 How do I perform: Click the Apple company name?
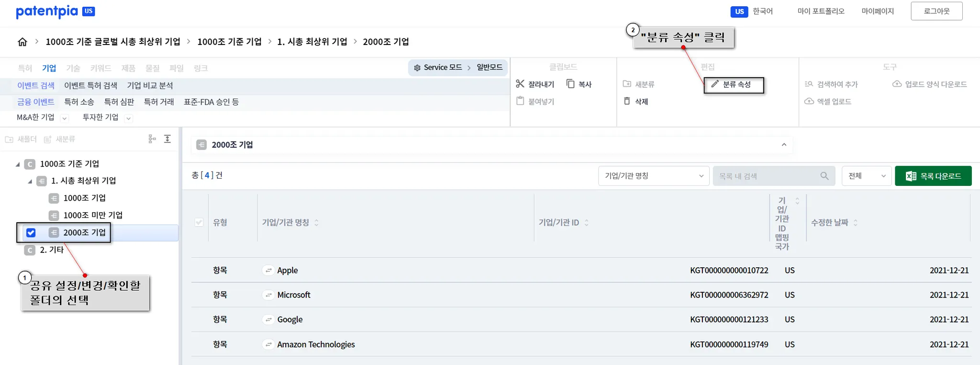(x=288, y=270)
